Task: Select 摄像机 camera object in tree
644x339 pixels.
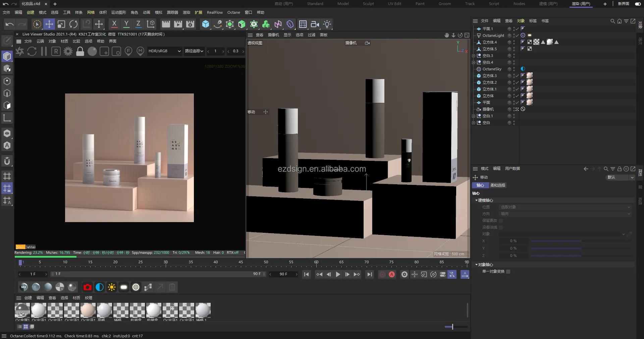Action: [488, 109]
